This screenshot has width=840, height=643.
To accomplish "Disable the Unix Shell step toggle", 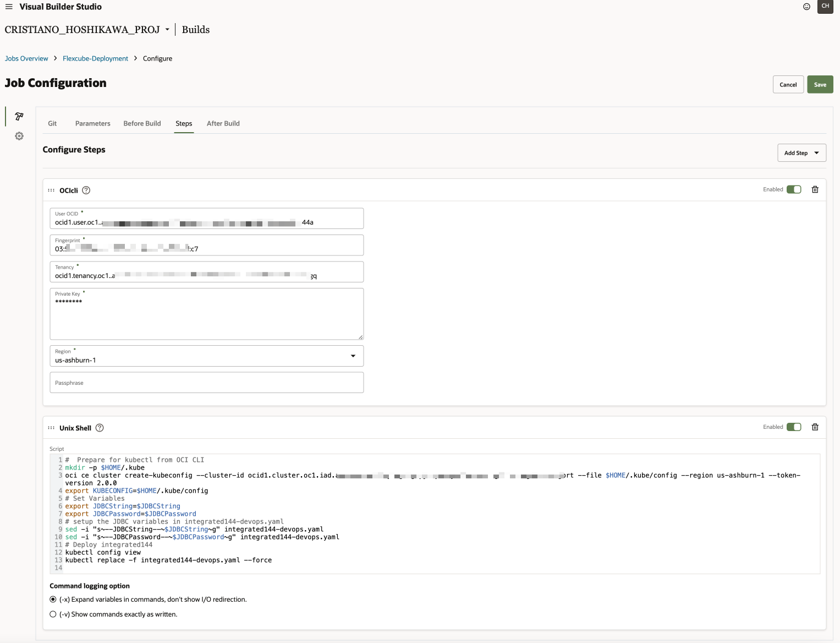I will point(794,427).
